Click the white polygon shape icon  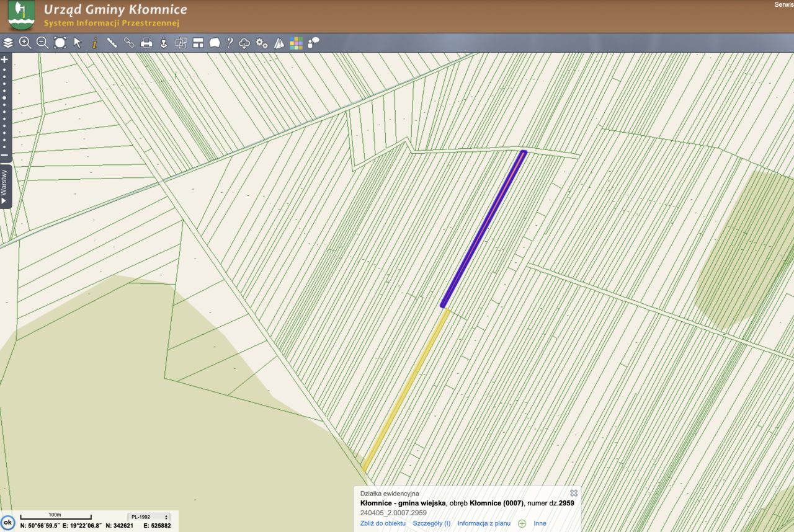[215, 43]
